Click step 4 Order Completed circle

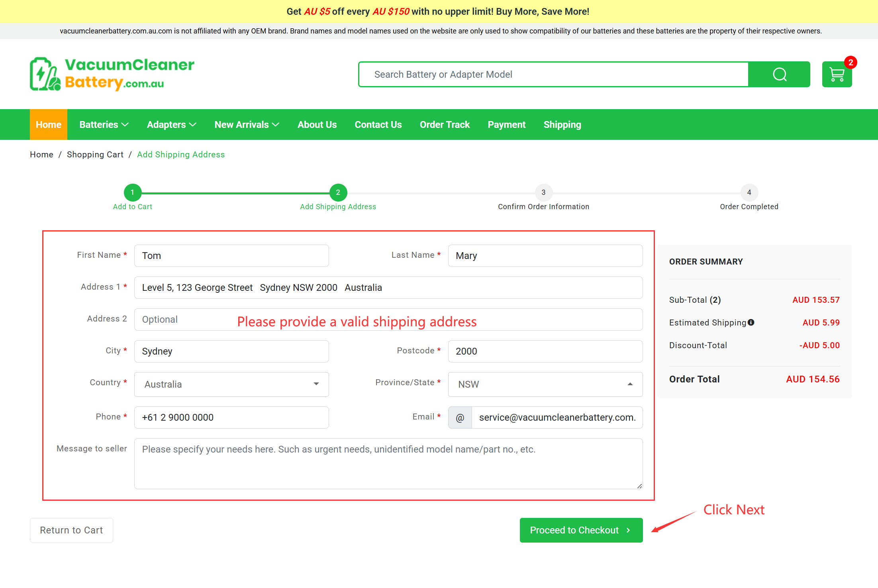(749, 192)
